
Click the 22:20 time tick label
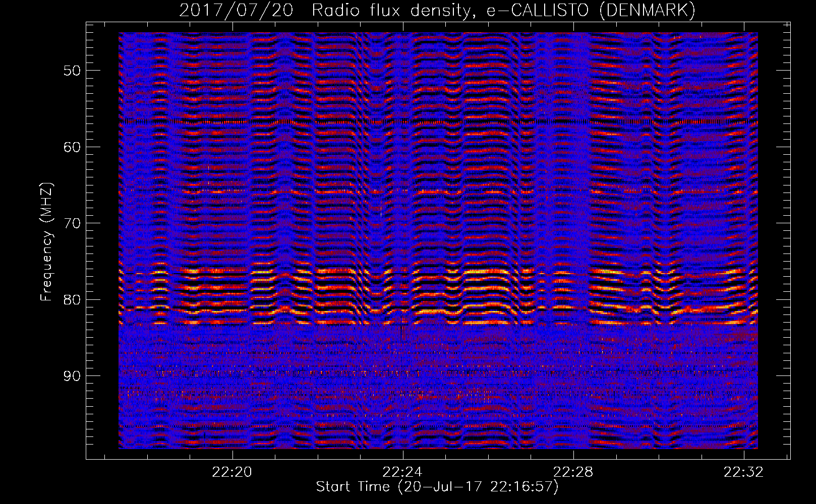point(232,472)
